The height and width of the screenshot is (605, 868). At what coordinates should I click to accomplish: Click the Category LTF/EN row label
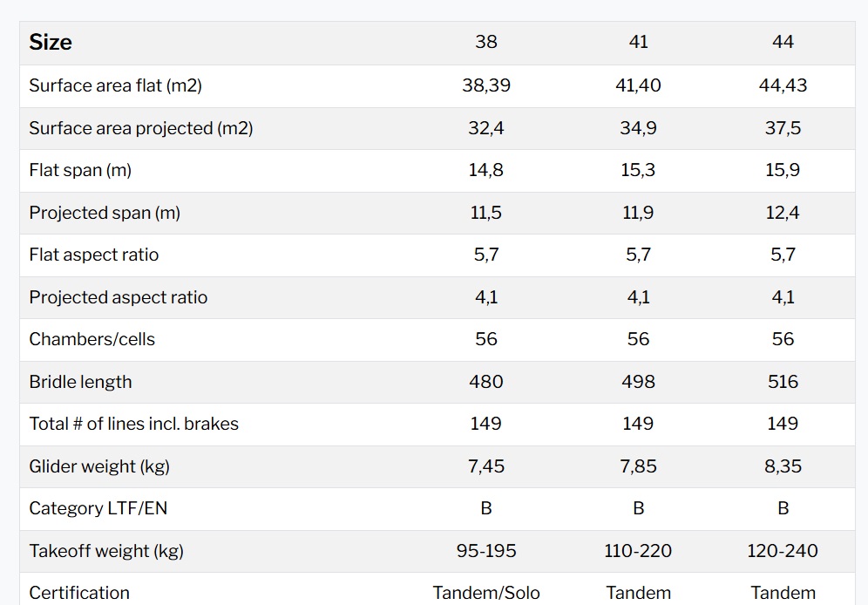point(98,508)
